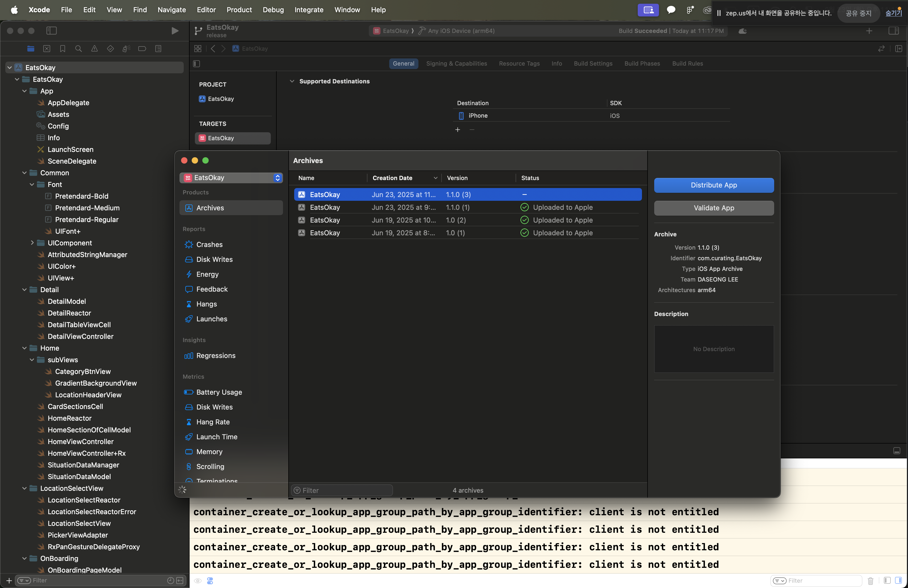Screen dimensions: 908x588
Task: Select the Bookmark navigator icon
Action: pos(63,49)
